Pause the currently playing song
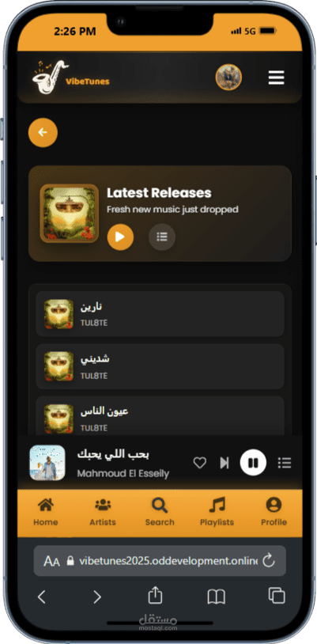This screenshot has width=317, height=644. tap(253, 463)
